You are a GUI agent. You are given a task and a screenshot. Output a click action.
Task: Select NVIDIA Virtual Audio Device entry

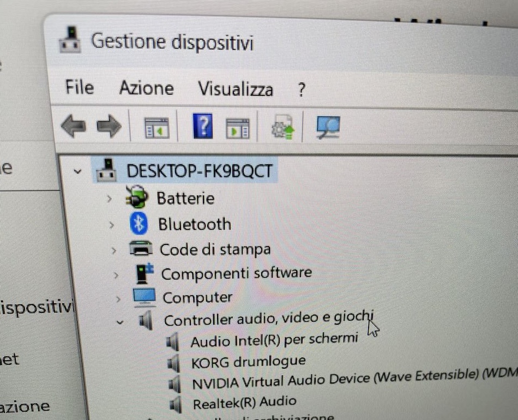(x=355, y=379)
